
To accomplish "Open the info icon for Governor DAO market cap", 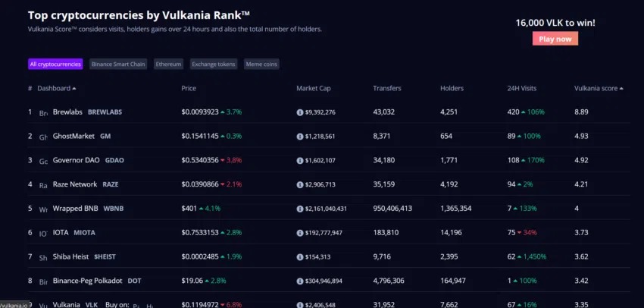I will [x=300, y=161].
